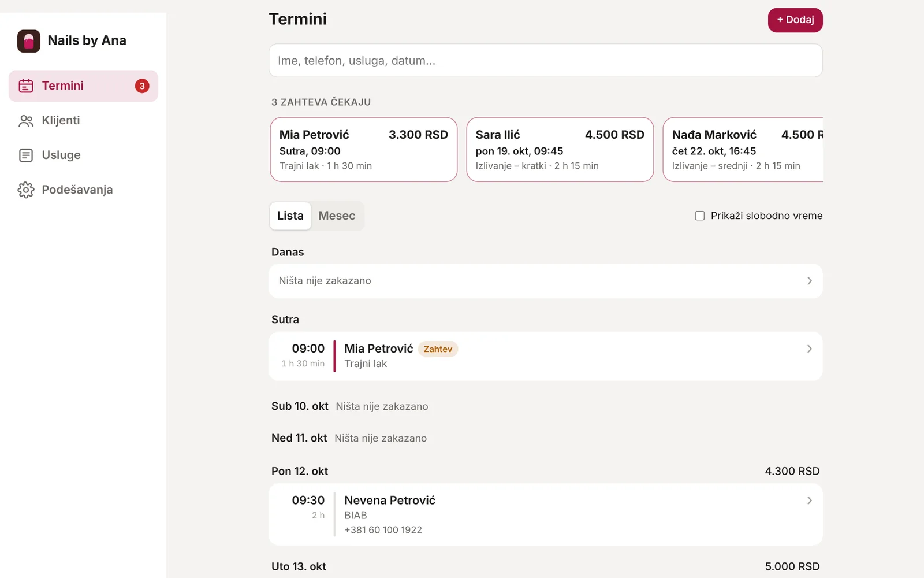Click the 4.300 RSD daily total
The height and width of the screenshot is (578, 924).
coord(792,471)
